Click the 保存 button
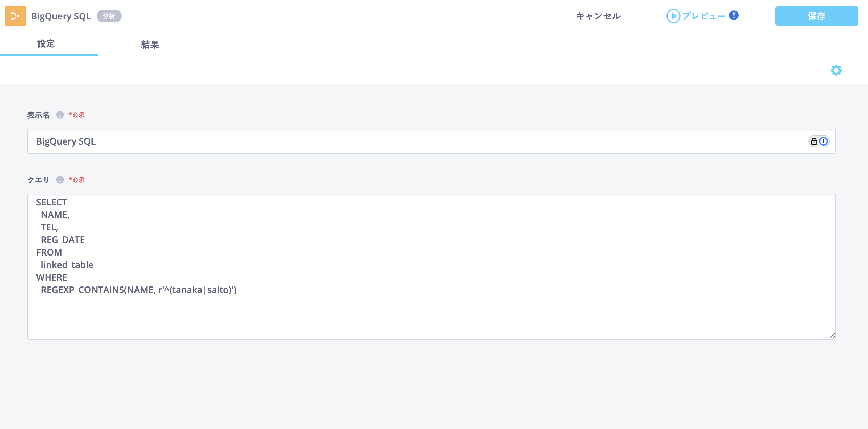Viewport: 868px width, 429px height. (x=816, y=16)
